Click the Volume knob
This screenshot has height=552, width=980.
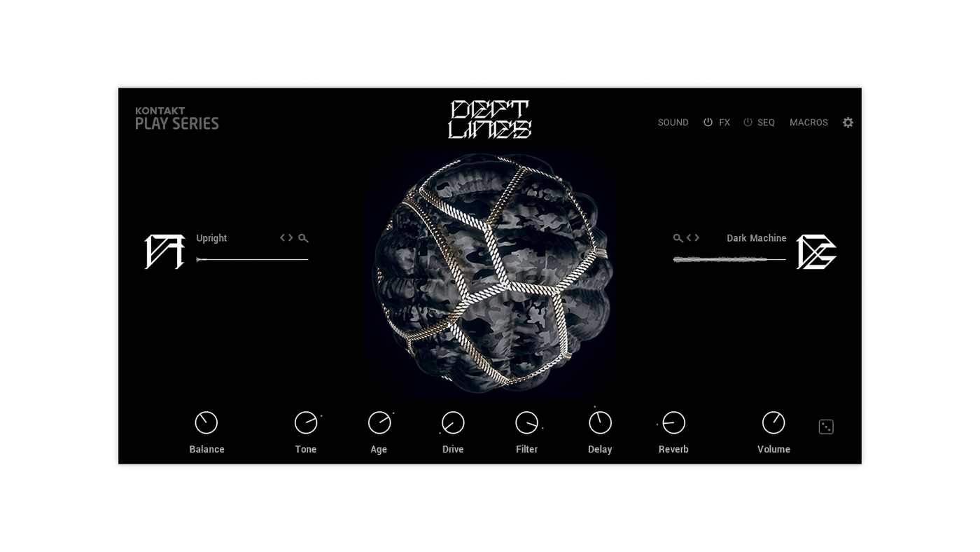tap(773, 422)
